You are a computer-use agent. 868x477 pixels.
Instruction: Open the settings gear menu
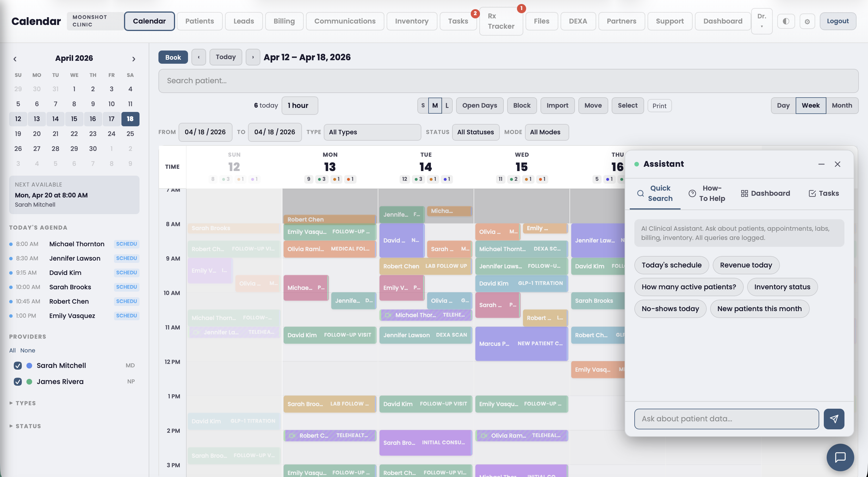(x=807, y=21)
